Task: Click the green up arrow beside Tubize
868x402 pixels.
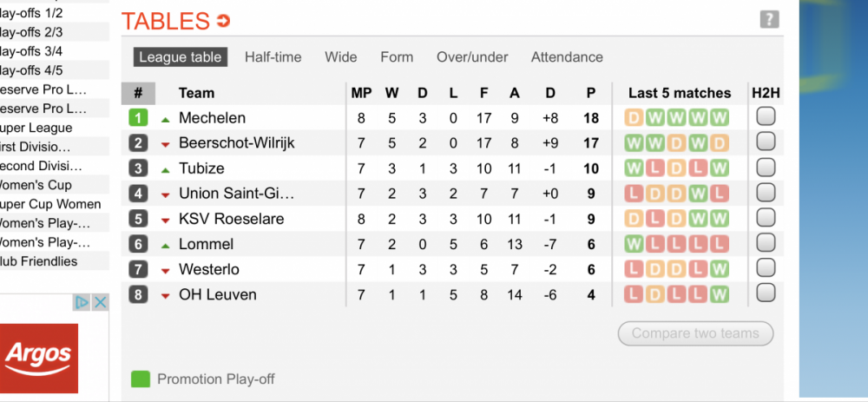Action: click(x=165, y=170)
